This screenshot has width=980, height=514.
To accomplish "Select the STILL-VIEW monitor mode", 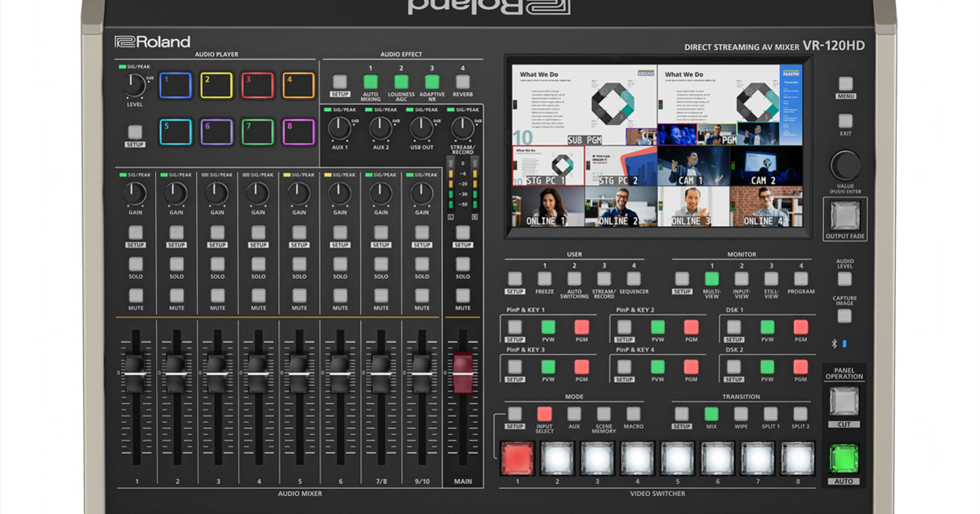I will [x=771, y=278].
